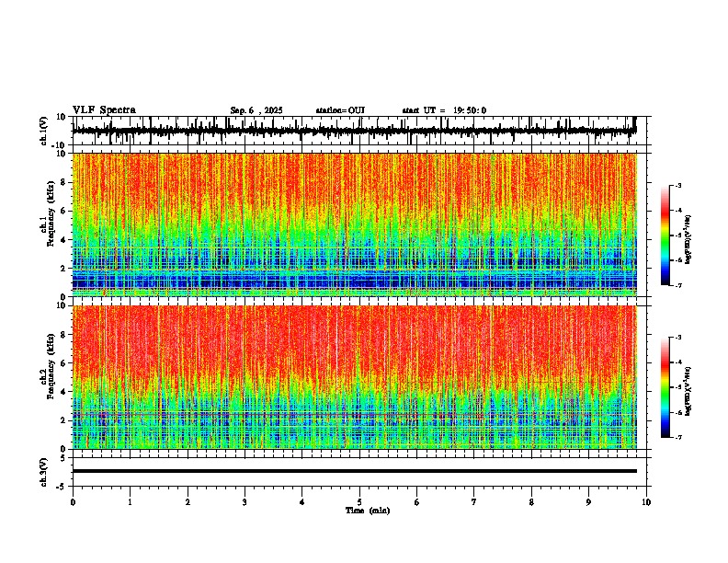Click the "station=OUI" header label
Screen dimensions: 728x563
point(340,110)
